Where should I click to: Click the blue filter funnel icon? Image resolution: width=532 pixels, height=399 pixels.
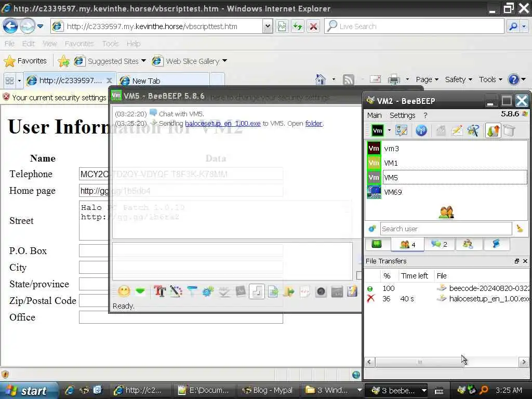pos(192,291)
